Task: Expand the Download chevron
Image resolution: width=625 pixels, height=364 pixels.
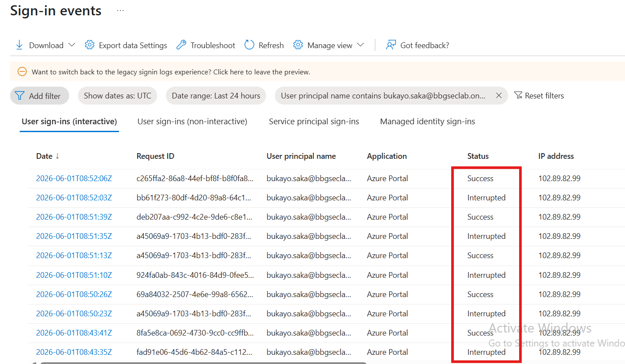Action: coord(72,45)
